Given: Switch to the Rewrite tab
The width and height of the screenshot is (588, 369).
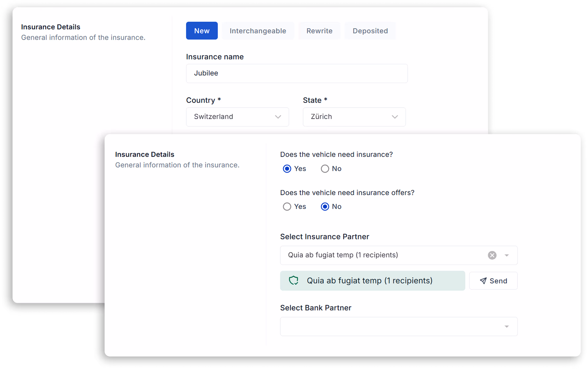Looking at the screenshot, I should pos(319,31).
